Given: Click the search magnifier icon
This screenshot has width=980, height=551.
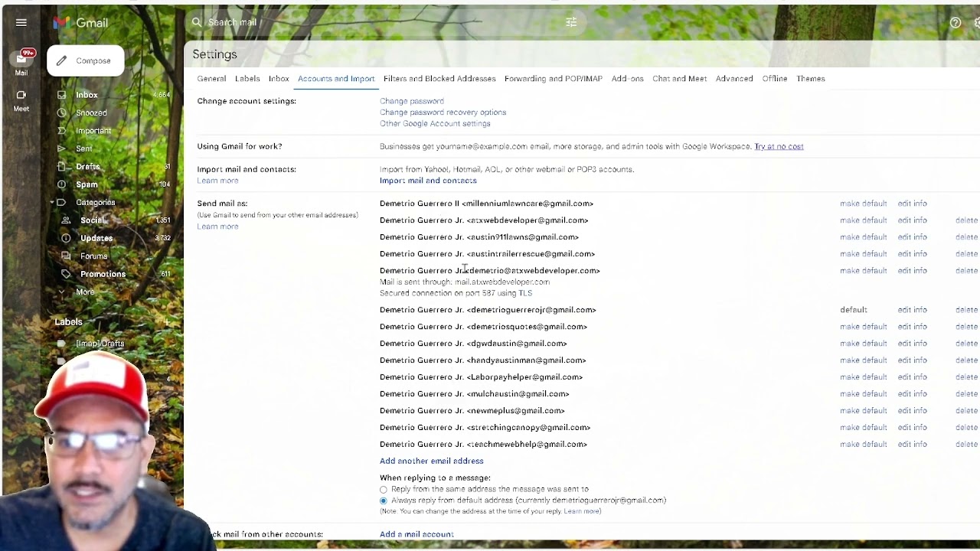Looking at the screenshot, I should [197, 22].
